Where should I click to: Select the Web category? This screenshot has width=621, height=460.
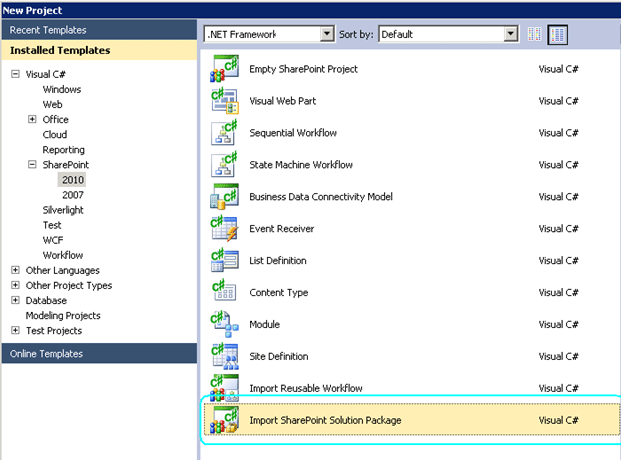tap(52, 105)
